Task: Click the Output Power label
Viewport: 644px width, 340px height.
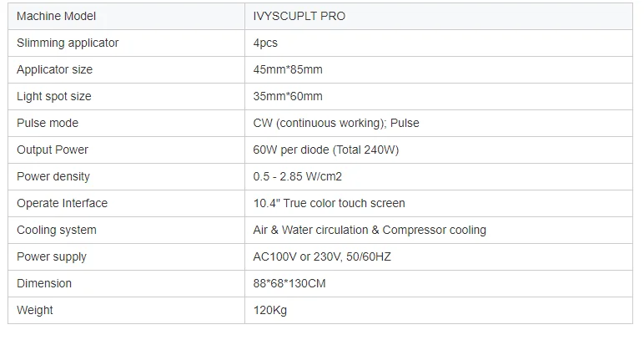Action: click(53, 150)
